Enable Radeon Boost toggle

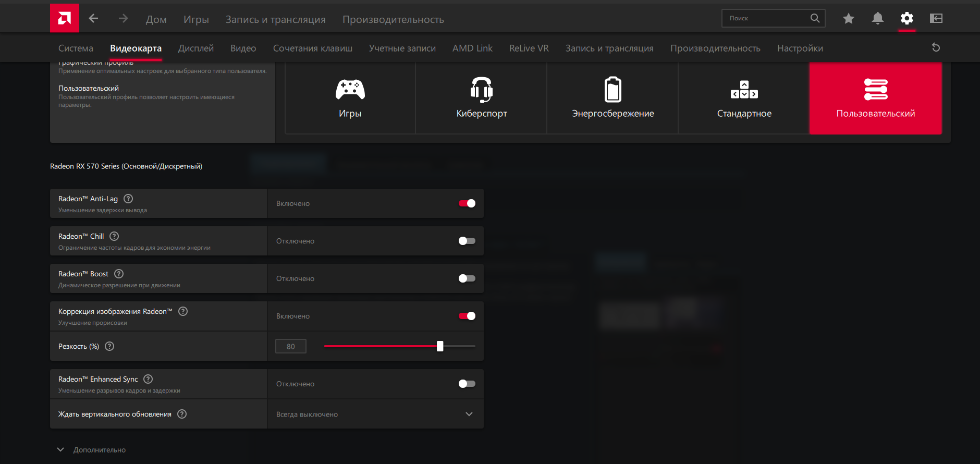click(x=467, y=278)
